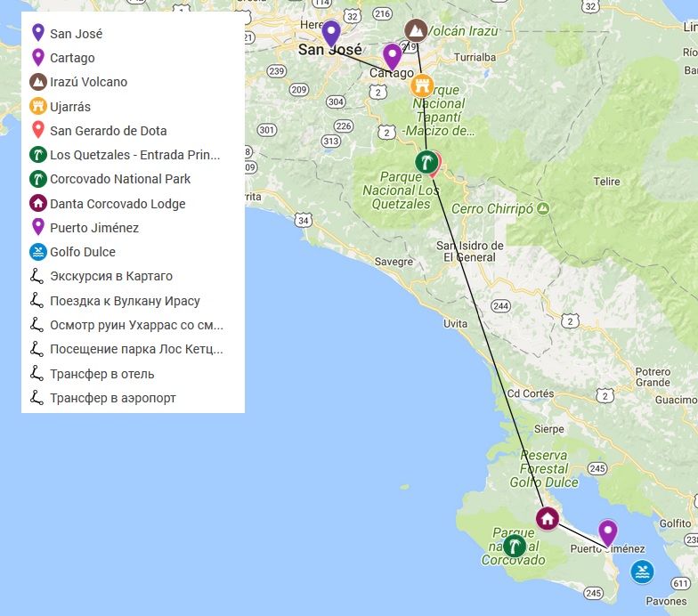Screen dimensions: 698x616
Task: Click the Cerro Chirripó green peak icon
Action: pyautogui.click(x=543, y=208)
